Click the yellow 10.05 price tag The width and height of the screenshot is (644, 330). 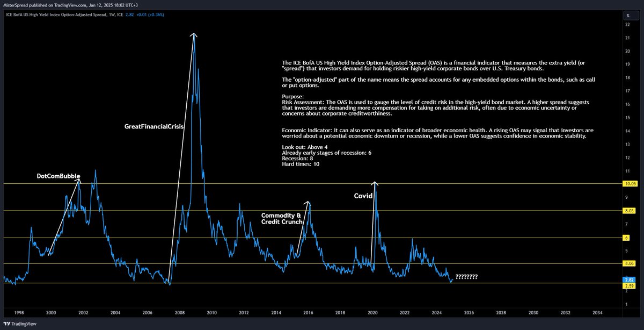pyautogui.click(x=630, y=183)
